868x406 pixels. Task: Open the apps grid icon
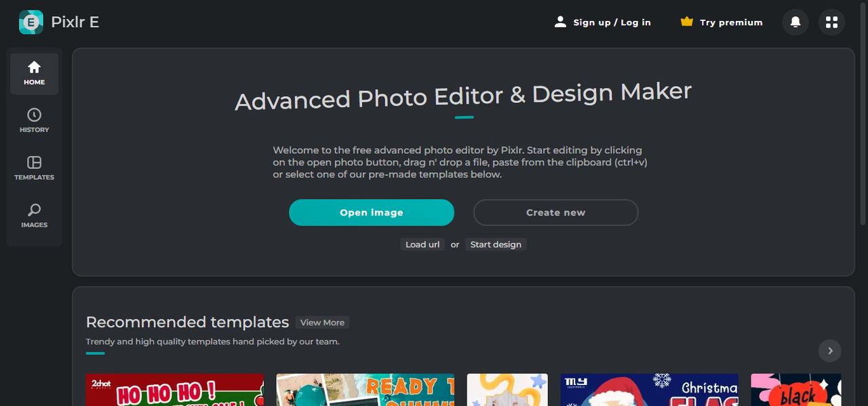[831, 22]
